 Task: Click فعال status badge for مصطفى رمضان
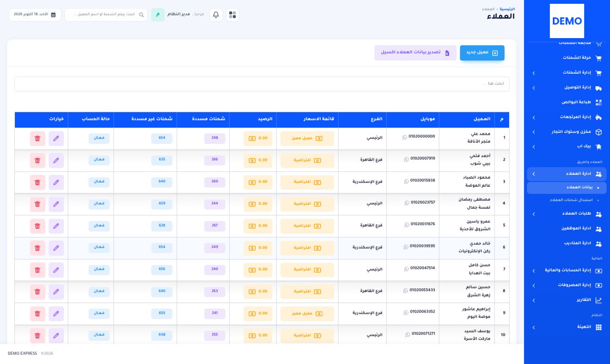pos(99,204)
